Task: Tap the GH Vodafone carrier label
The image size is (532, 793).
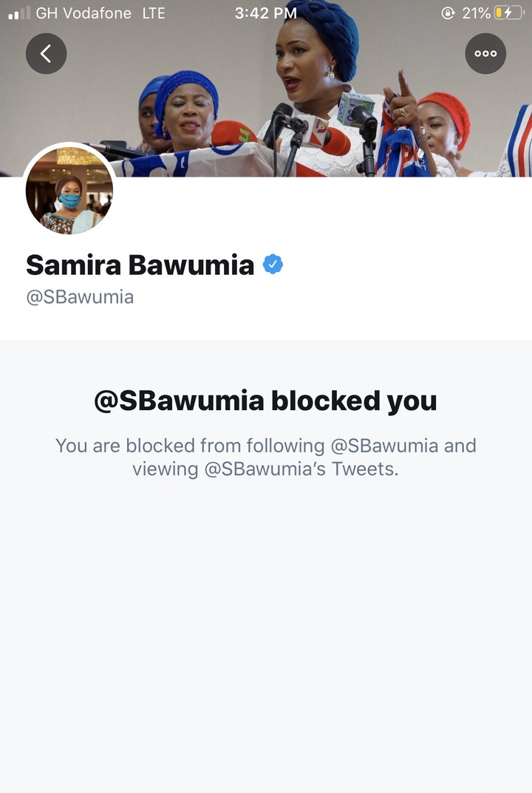Action: pyautogui.click(x=83, y=13)
